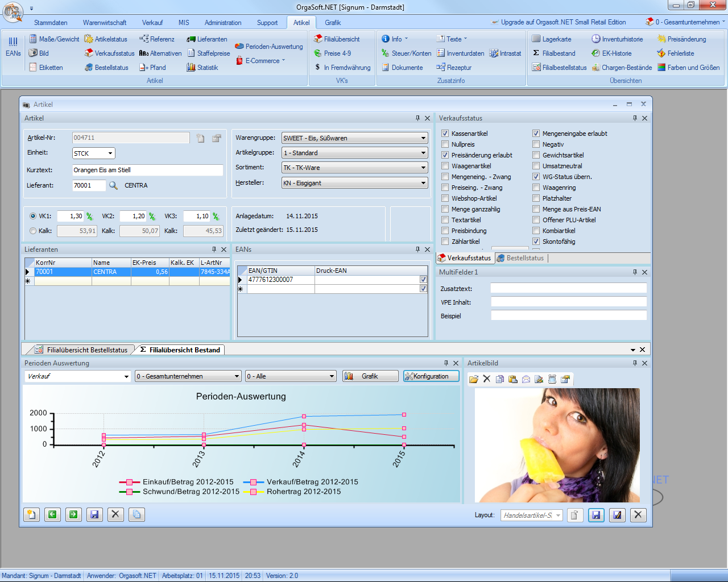Viewport: 728px width, 582px height.
Task: Select the Kalk radio button
Action: 33,231
